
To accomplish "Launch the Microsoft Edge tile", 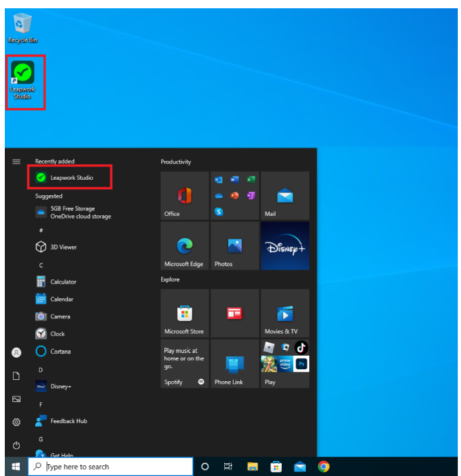I will tap(184, 246).
